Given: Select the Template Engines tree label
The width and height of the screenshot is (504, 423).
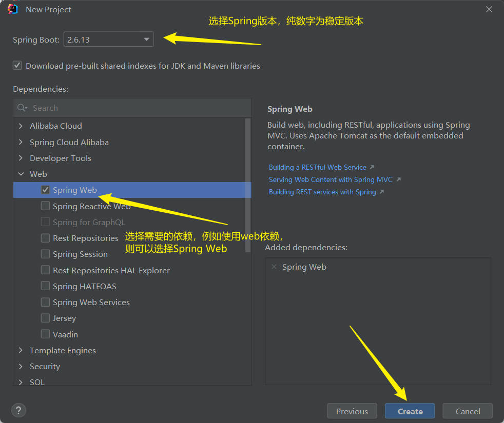Looking at the screenshot, I should [63, 350].
